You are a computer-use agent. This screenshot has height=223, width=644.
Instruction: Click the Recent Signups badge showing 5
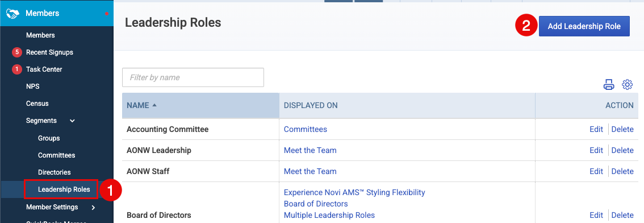(16, 52)
